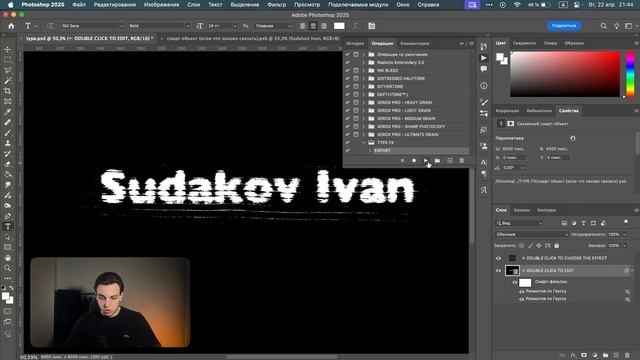Open the font family dropdown
The image size is (640, 360).
click(92, 26)
